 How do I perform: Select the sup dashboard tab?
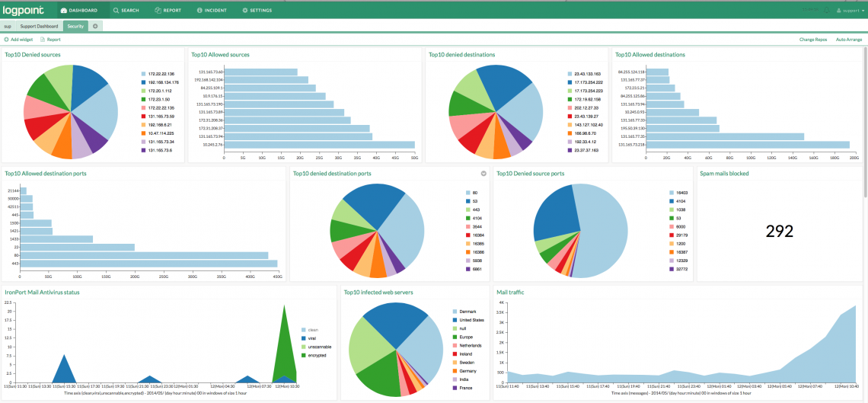8,26
